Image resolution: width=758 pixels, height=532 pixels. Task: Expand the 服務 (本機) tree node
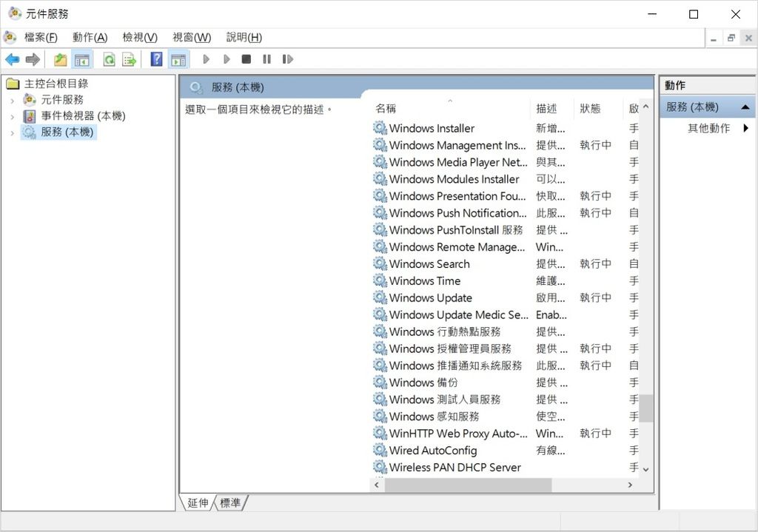click(12, 132)
